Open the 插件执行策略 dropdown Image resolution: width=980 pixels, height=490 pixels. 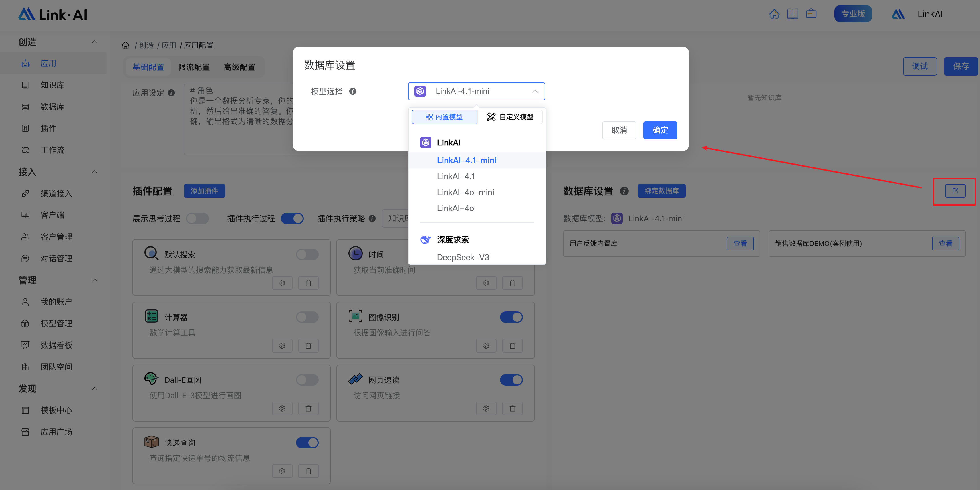coord(395,218)
